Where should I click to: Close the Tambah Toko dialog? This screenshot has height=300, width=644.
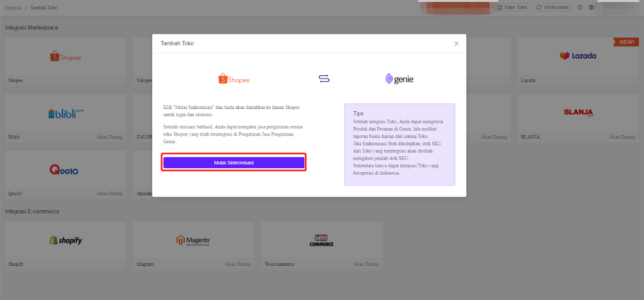[456, 43]
